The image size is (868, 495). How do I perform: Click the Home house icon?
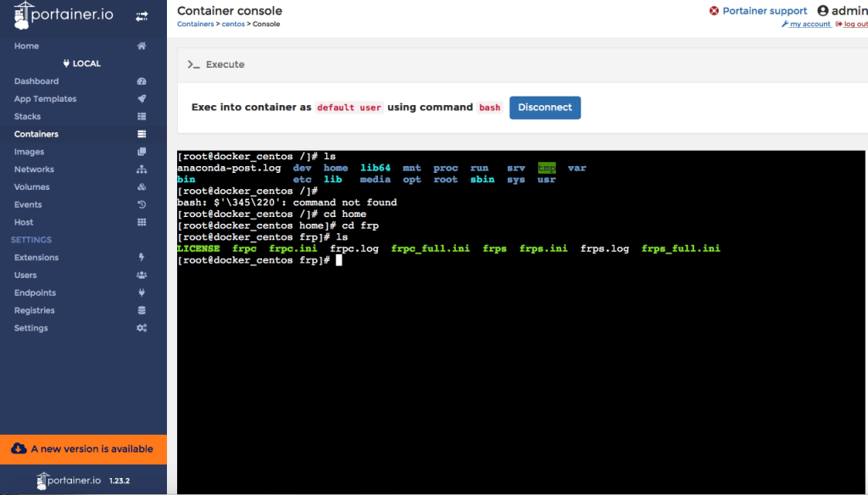[x=142, y=46]
